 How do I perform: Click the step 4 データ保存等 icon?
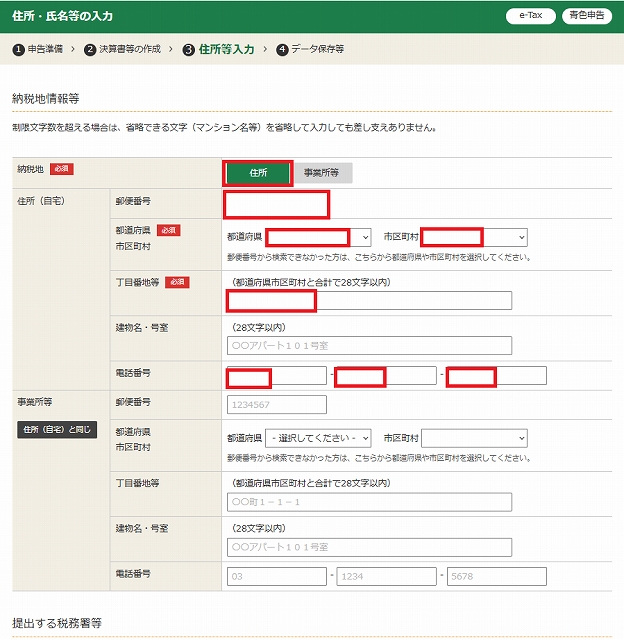coord(282,49)
